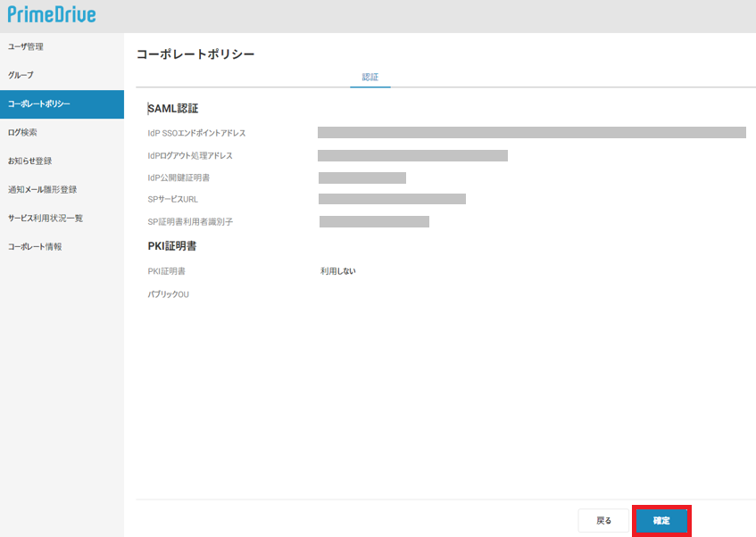
Task: Click the SAML認証 section heading
Action: point(173,109)
